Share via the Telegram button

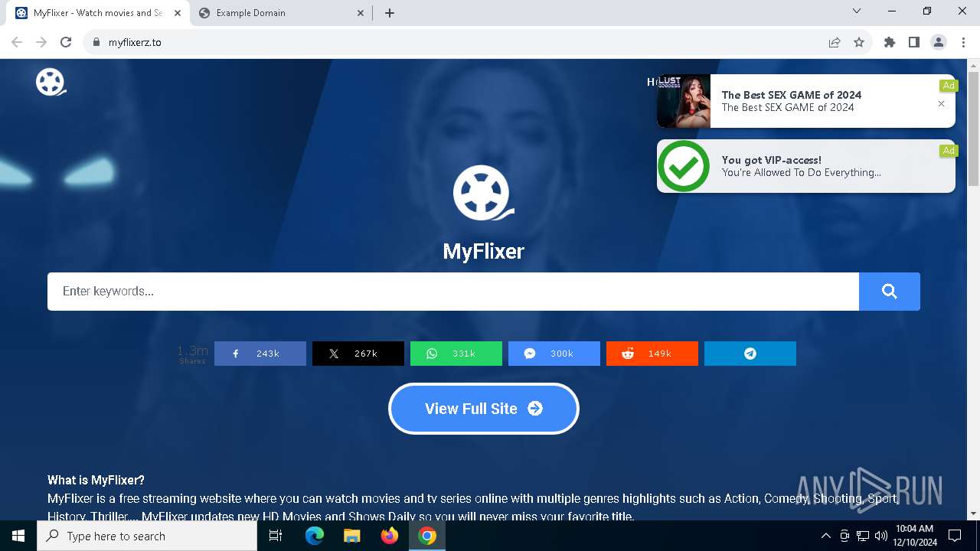click(x=750, y=354)
